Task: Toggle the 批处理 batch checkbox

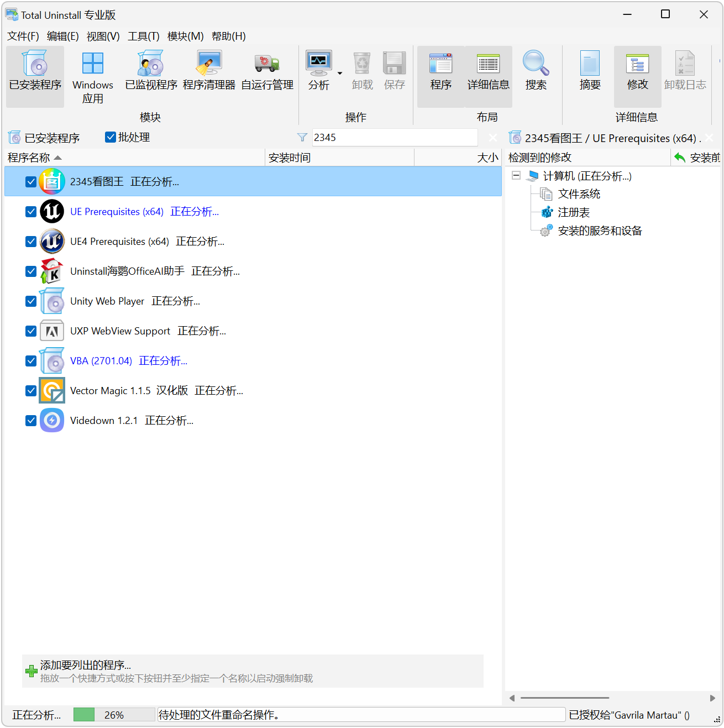Action: 111,137
